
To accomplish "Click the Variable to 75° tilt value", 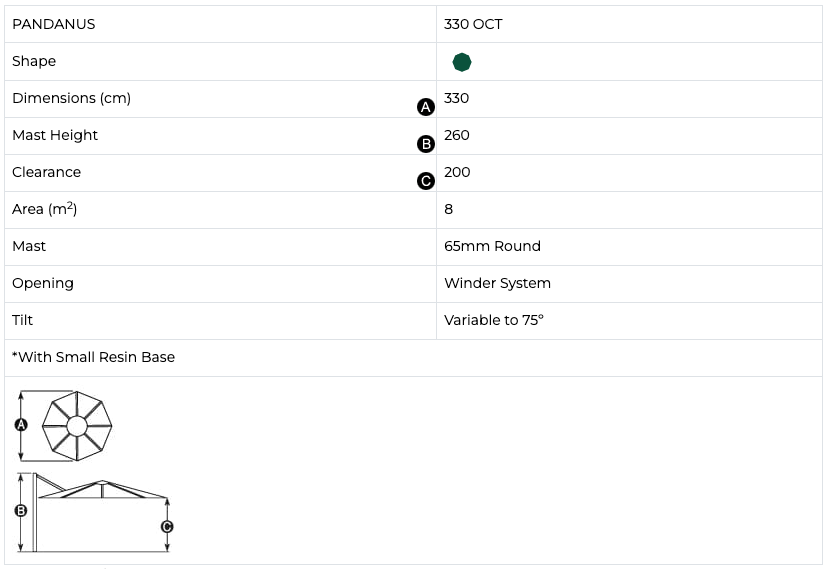I will click(x=493, y=320).
